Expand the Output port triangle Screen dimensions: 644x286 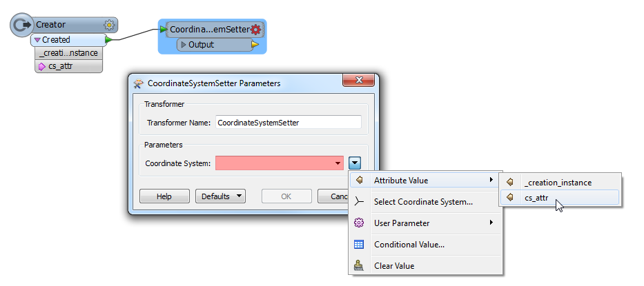[x=184, y=45]
